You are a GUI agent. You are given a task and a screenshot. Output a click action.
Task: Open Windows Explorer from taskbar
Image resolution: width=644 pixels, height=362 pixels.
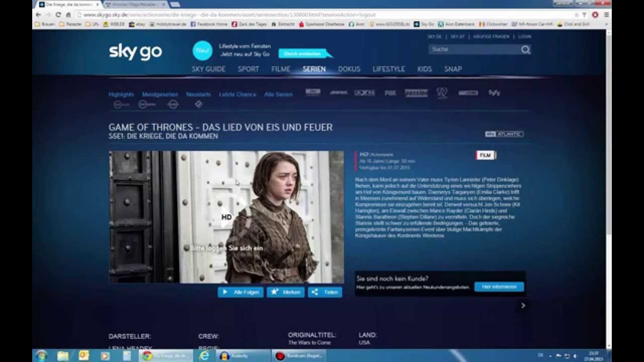pyautogui.click(x=63, y=355)
